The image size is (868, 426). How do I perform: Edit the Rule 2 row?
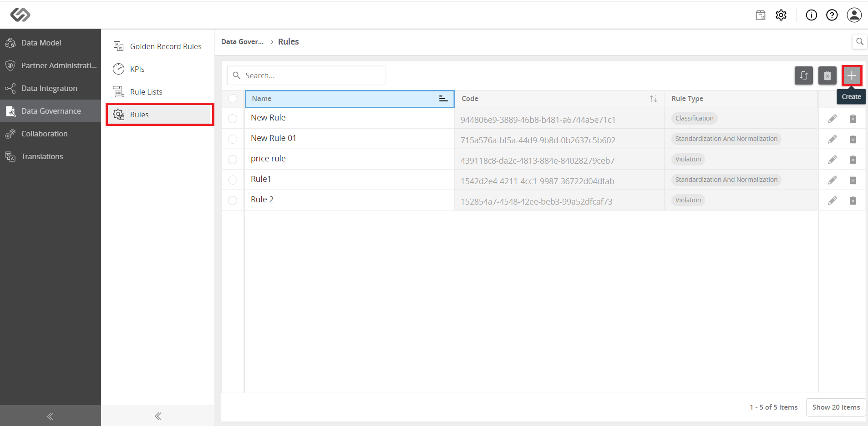click(832, 200)
